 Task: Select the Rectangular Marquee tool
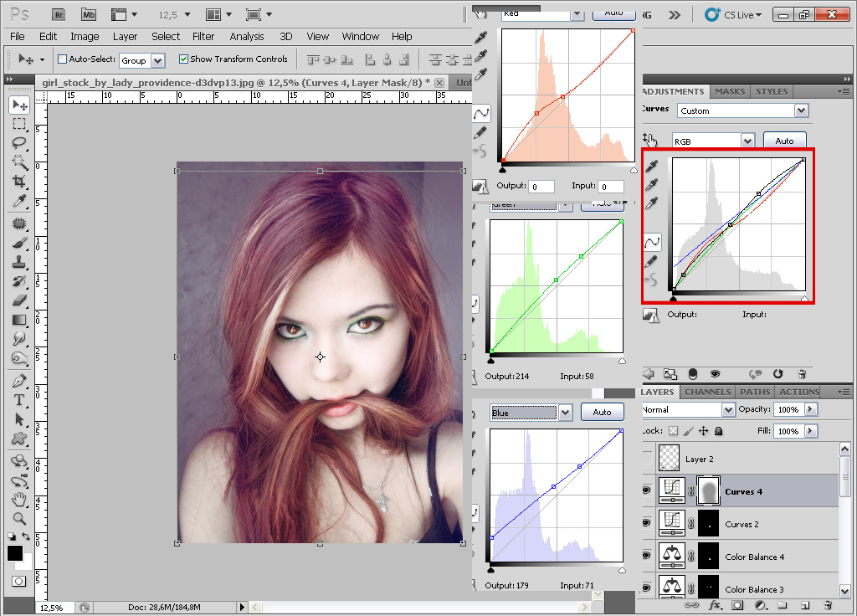20,124
